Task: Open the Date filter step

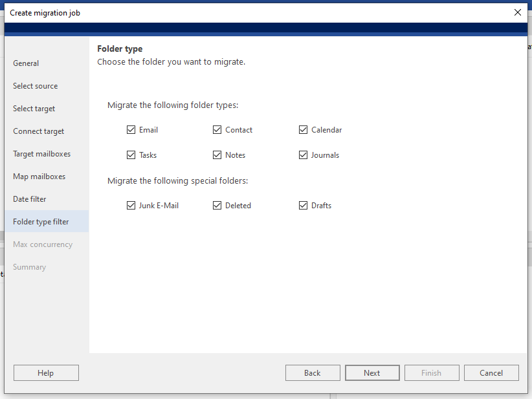Action: point(29,199)
